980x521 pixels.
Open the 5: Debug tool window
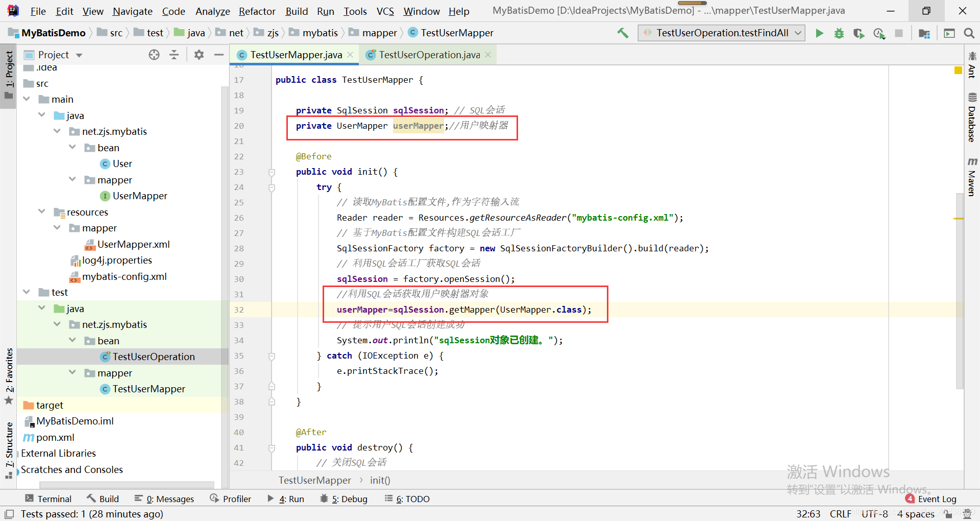[x=344, y=499]
